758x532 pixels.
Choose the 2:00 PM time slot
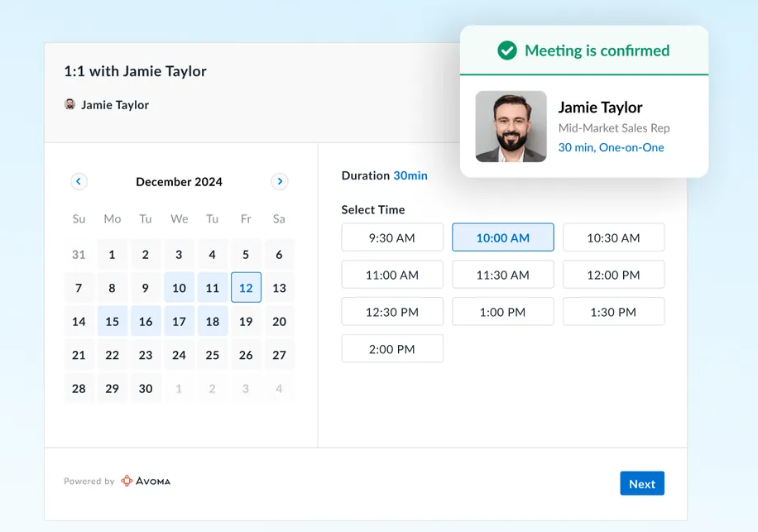392,349
